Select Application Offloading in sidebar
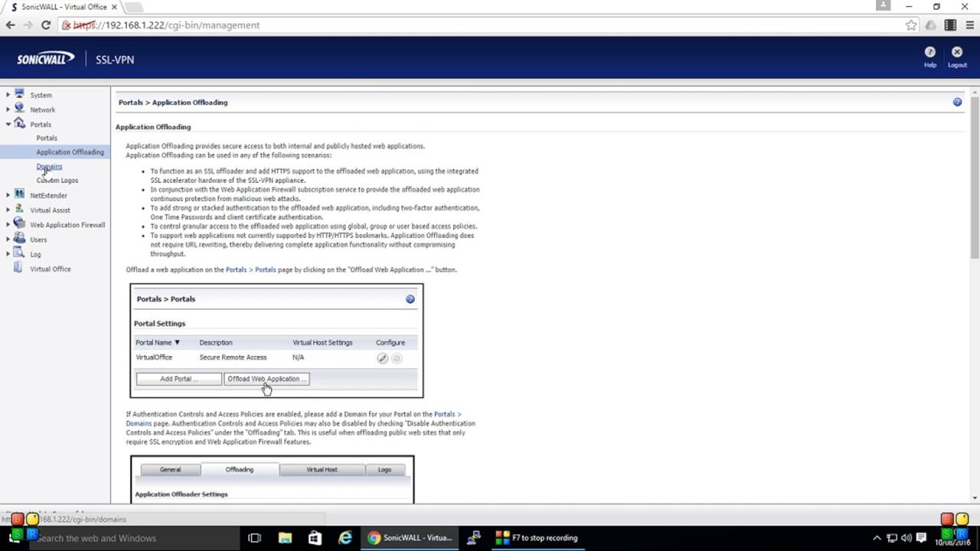Screen dimensions: 980x551 (70, 152)
